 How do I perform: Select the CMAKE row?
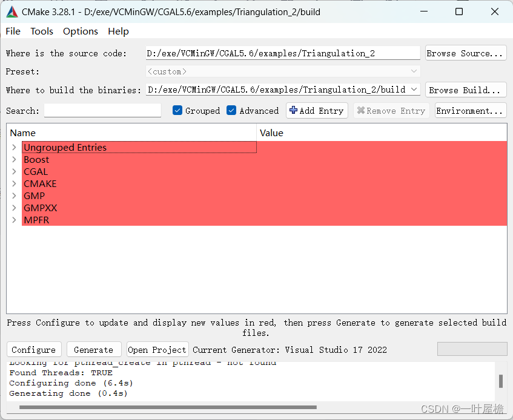(264, 184)
